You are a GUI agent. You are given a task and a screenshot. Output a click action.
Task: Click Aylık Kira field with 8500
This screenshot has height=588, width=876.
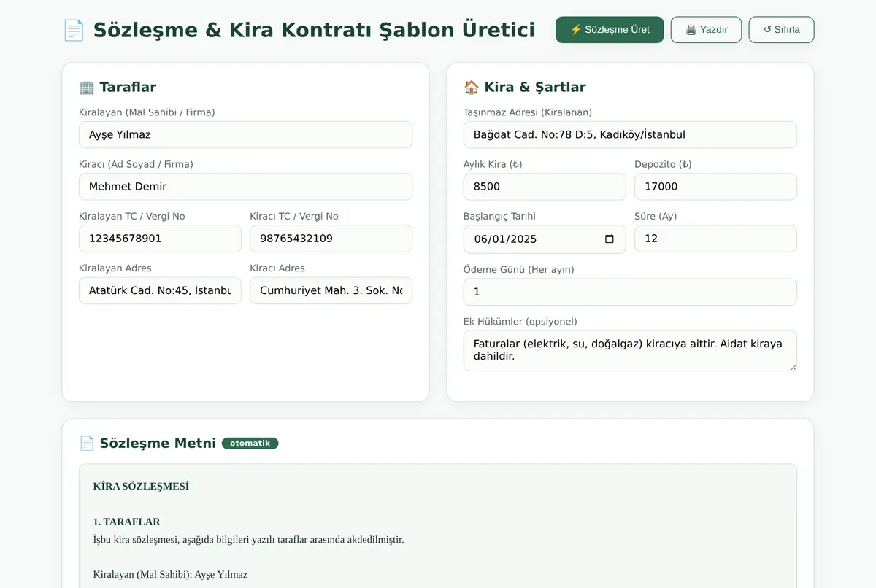coord(545,186)
